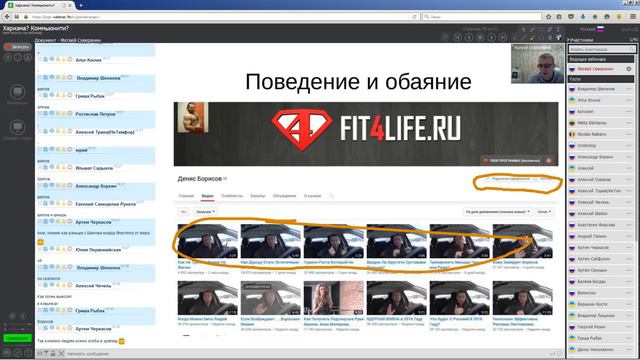Click the lock icon in chat toolbar
Screen dimensions: 640x360
point(53,353)
